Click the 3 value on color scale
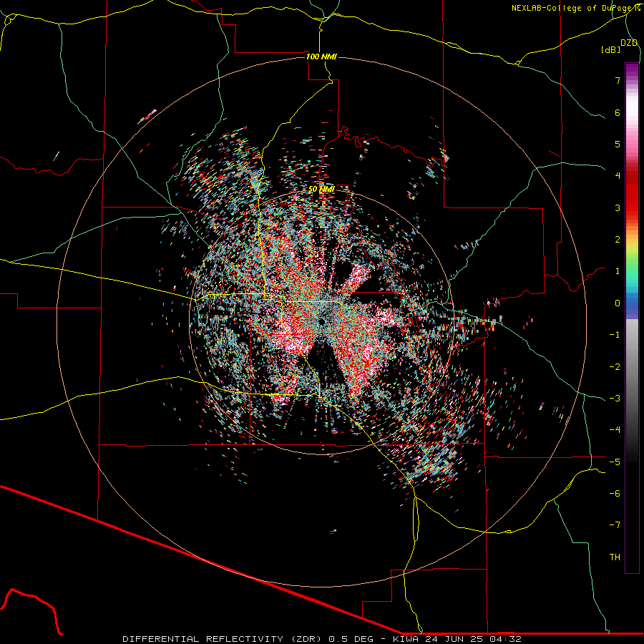 [x=618, y=208]
